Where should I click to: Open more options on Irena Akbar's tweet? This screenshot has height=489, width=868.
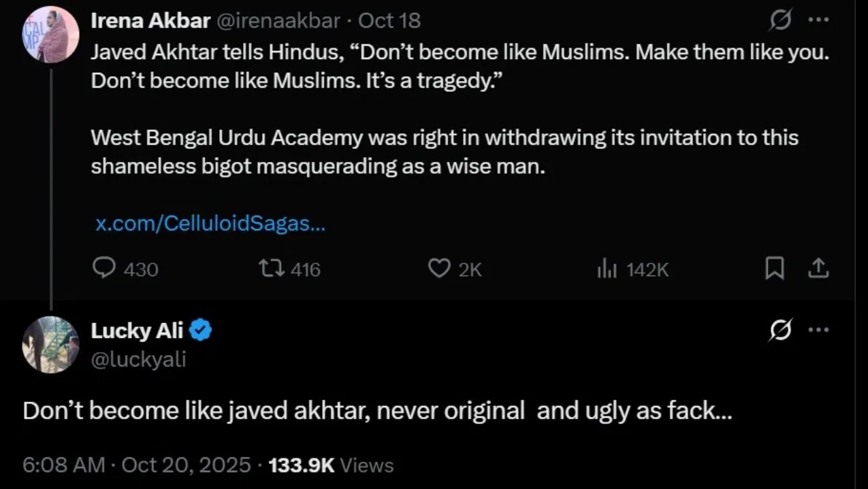pyautogui.click(x=818, y=20)
